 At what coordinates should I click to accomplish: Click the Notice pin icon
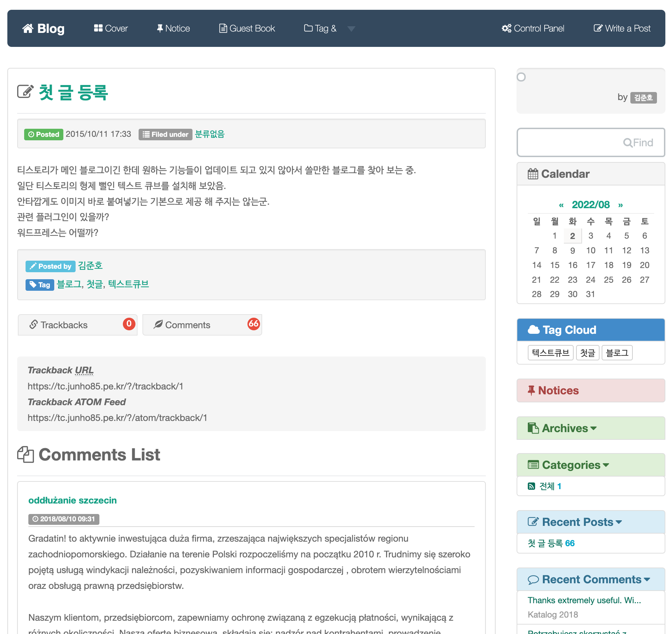[160, 28]
